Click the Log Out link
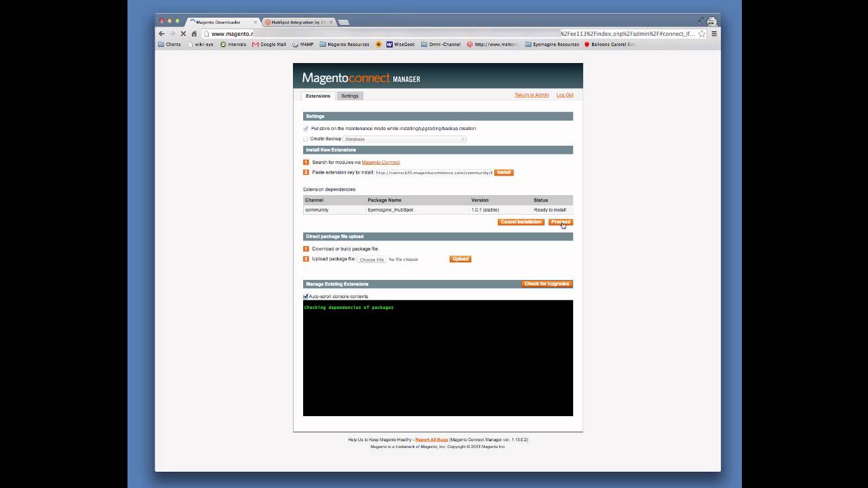 point(565,95)
